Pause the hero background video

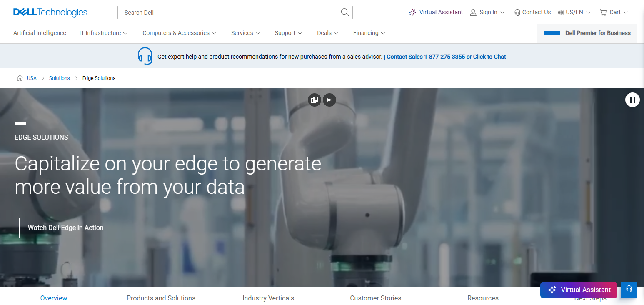[632, 100]
